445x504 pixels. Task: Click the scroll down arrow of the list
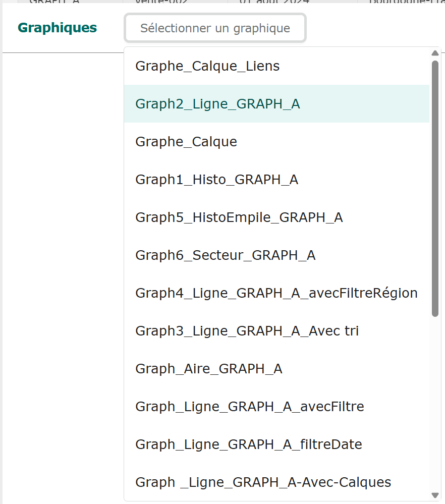[x=435, y=495]
